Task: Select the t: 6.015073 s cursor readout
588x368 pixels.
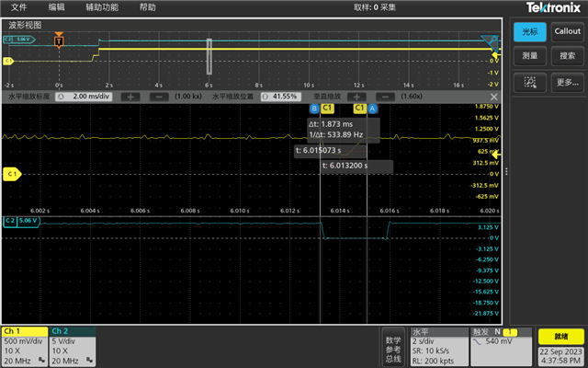Action: click(319, 151)
